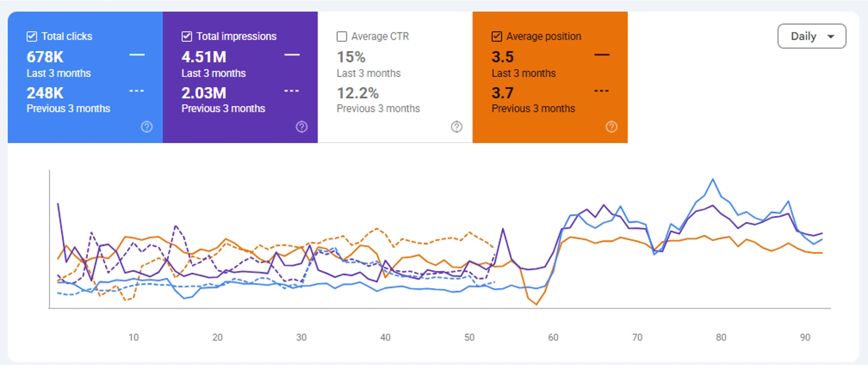Open help icon on Average position card
Image resolution: width=868 pixels, height=365 pixels.
612,127
